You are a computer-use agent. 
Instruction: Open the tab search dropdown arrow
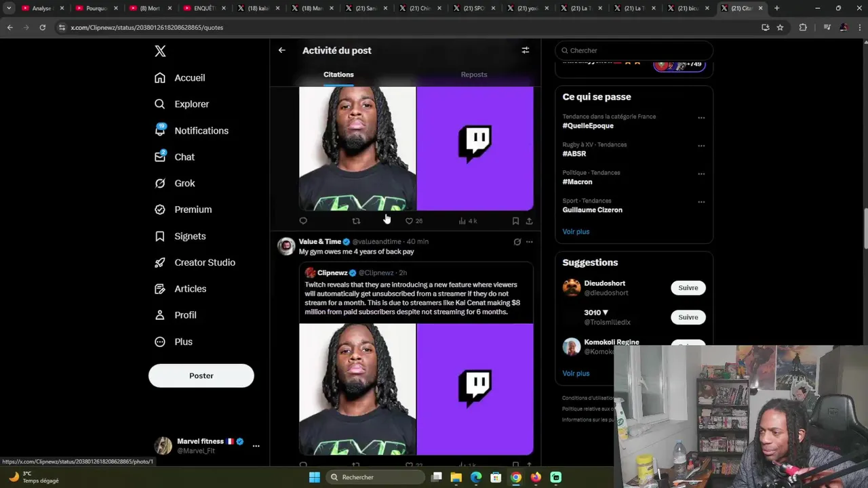pyautogui.click(x=9, y=8)
